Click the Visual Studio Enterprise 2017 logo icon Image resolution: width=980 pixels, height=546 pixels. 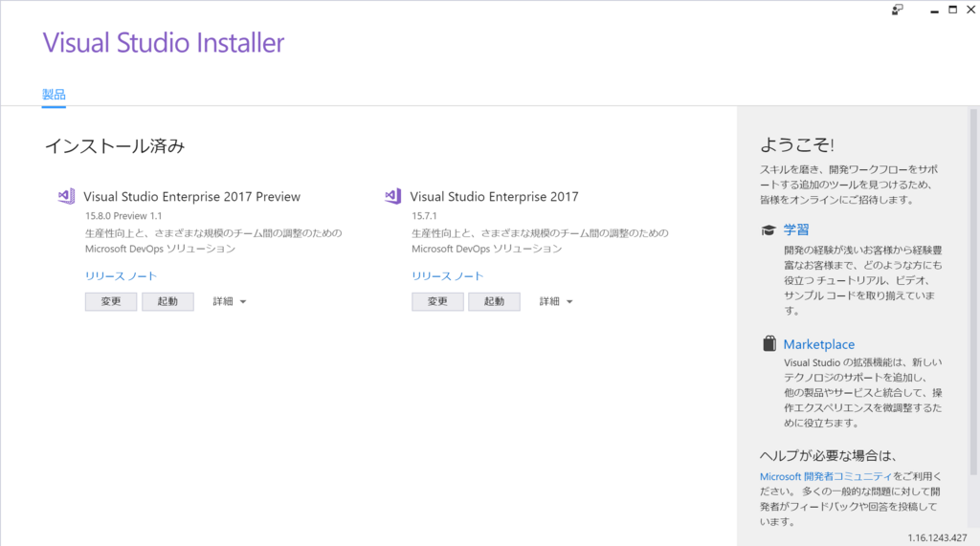coord(393,196)
